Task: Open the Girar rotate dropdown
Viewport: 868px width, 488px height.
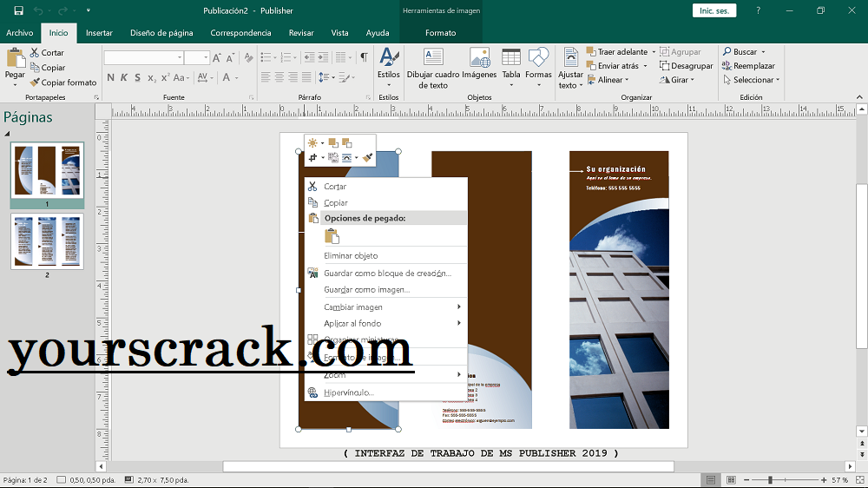Action: (676, 80)
